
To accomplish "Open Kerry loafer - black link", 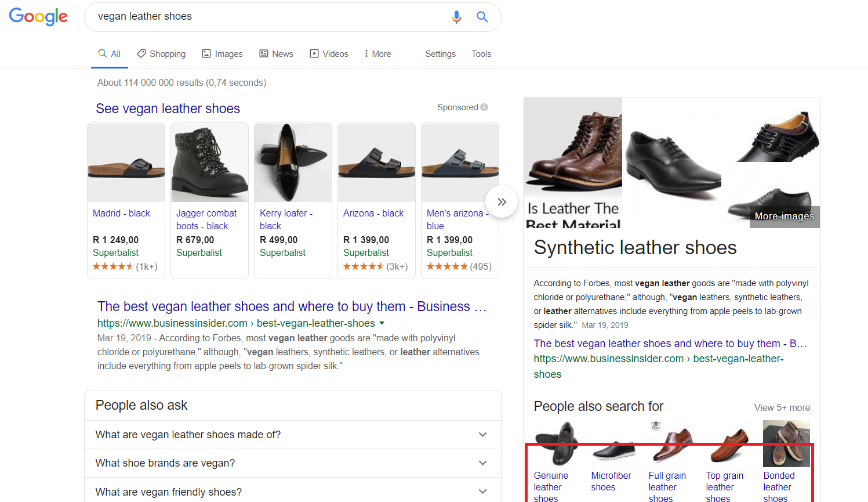I will click(286, 219).
